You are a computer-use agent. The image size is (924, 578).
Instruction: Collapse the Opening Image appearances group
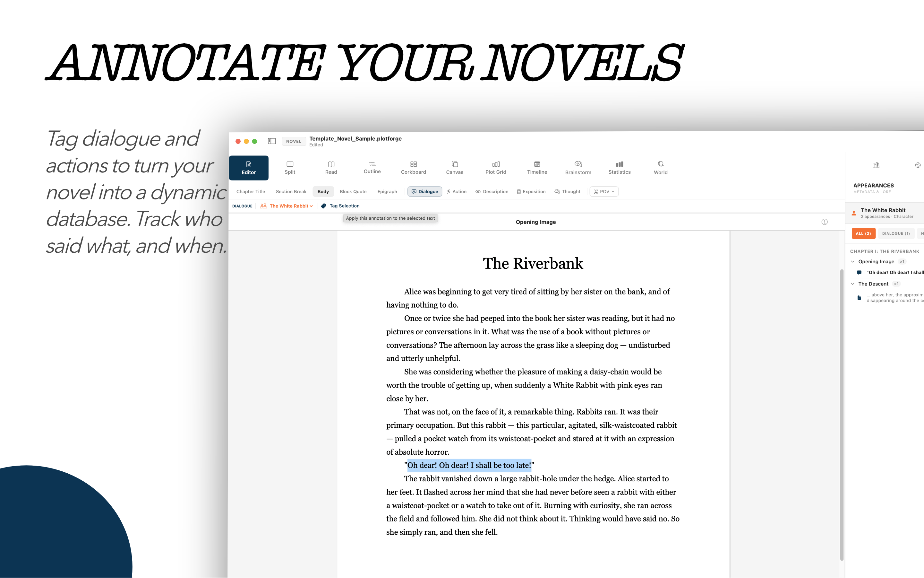(852, 261)
